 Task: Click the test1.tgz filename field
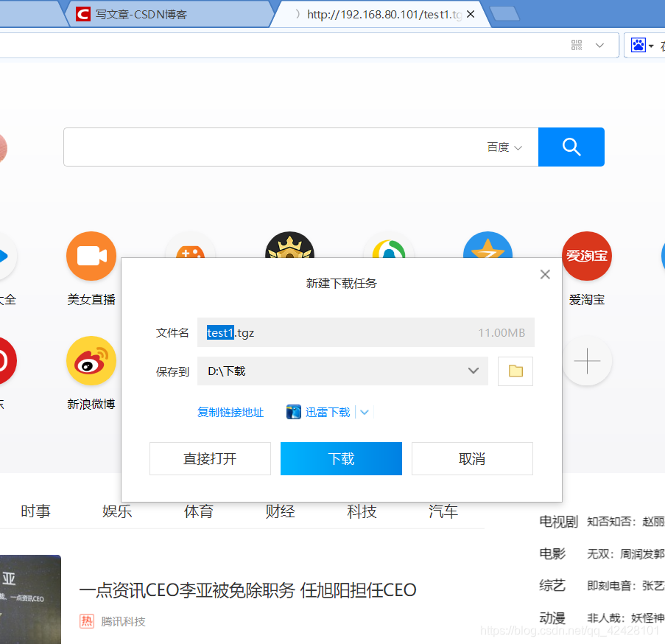365,332
